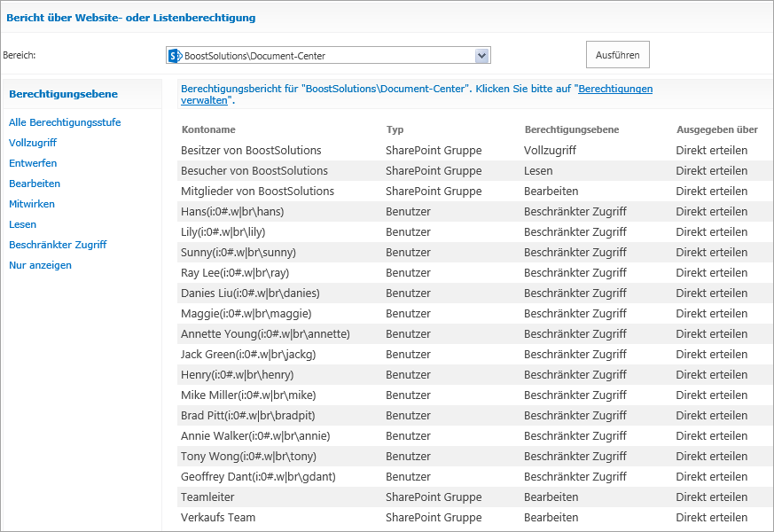Screen dimensions: 774x532
Task: Click Bearbeiten level in Verkaufs Team row
Action: click(551, 518)
